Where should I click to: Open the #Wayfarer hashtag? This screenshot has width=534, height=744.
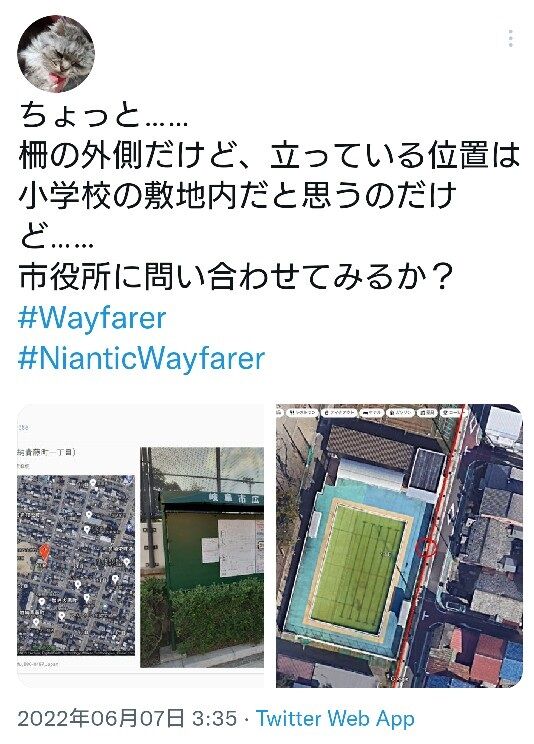92,318
